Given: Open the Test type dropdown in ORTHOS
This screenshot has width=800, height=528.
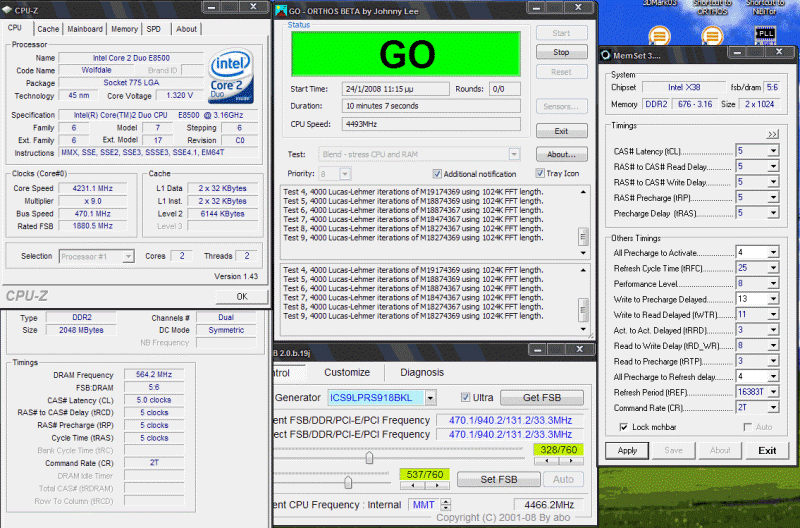Looking at the screenshot, I should click(x=514, y=154).
